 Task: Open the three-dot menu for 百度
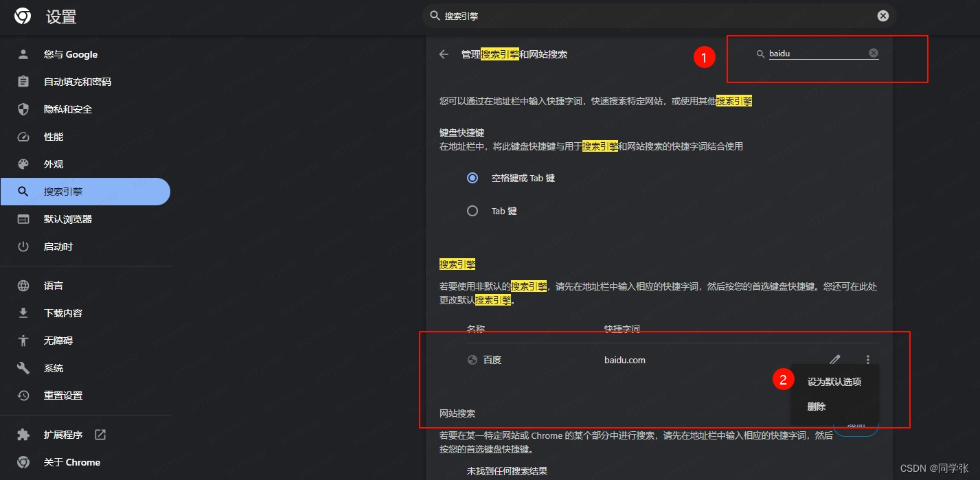868,360
